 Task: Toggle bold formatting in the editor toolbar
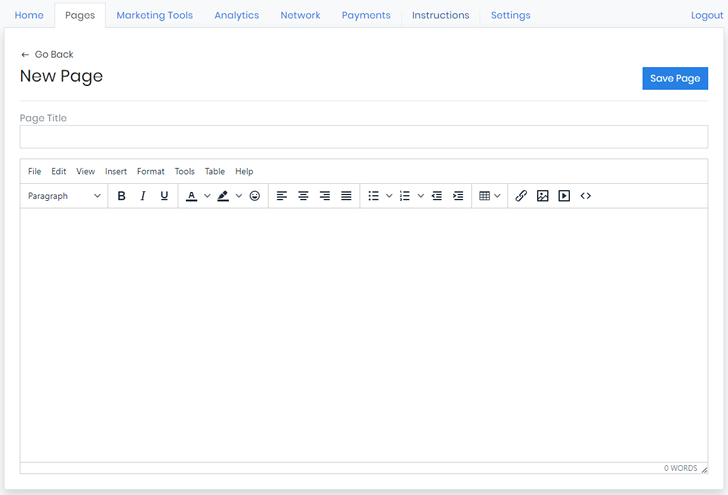121,196
